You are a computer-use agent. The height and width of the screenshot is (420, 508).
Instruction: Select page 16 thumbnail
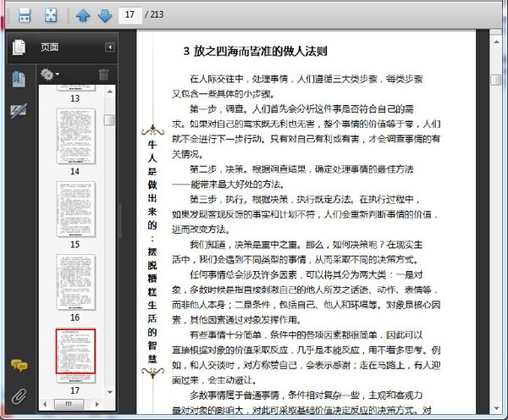tap(76, 282)
